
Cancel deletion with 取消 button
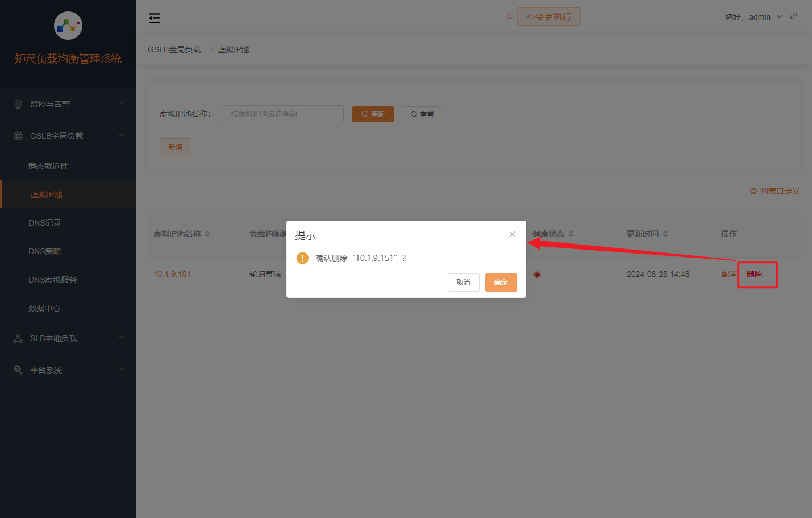click(x=463, y=283)
